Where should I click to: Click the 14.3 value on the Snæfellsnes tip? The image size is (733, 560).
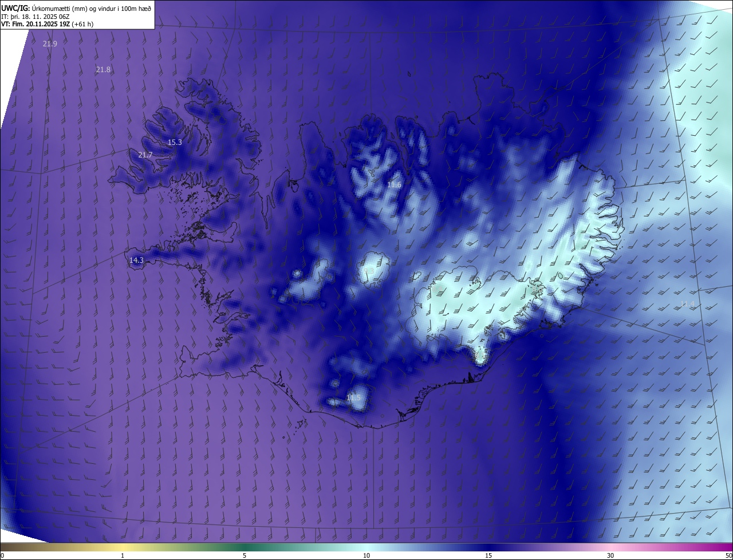pos(136,261)
